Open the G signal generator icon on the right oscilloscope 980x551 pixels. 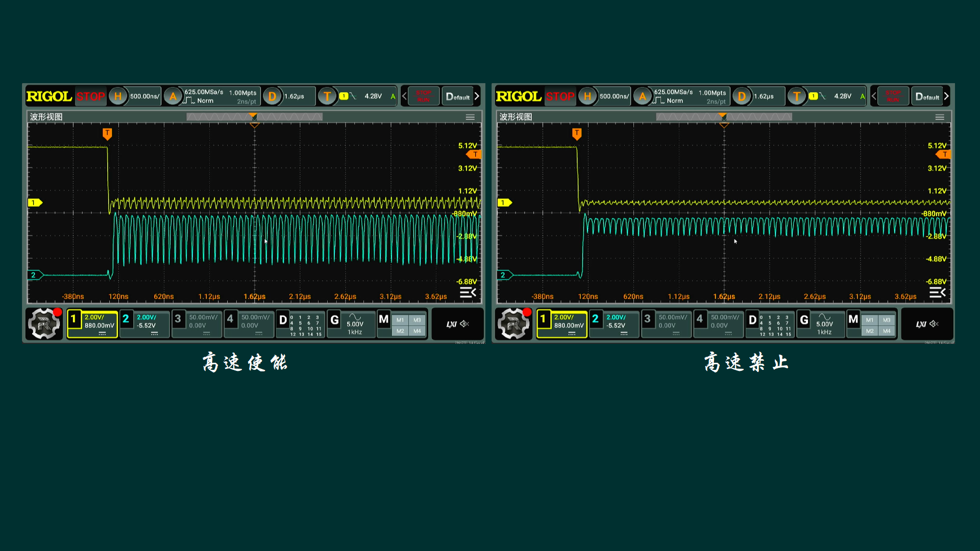point(804,320)
